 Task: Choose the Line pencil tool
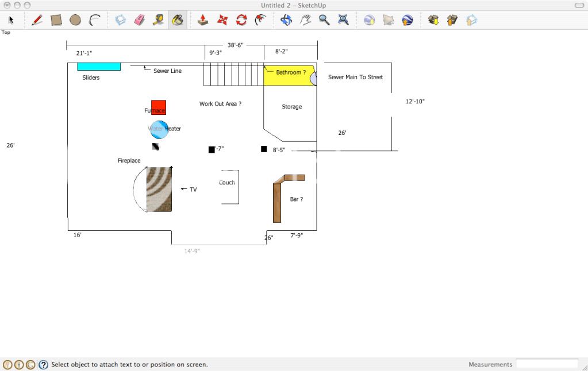pyautogui.click(x=37, y=20)
